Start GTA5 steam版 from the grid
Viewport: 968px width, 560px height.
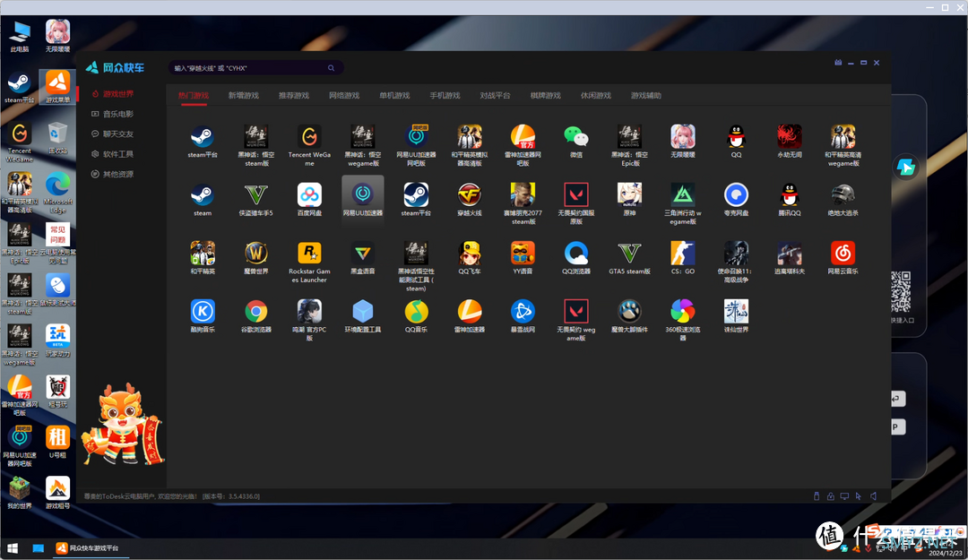click(629, 254)
